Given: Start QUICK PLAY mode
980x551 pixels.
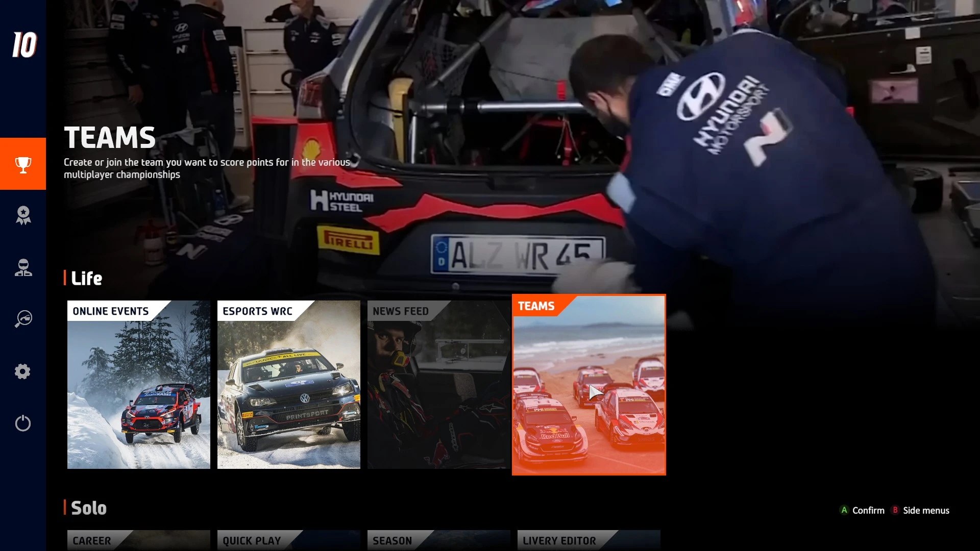Looking at the screenshot, I should pos(288,541).
